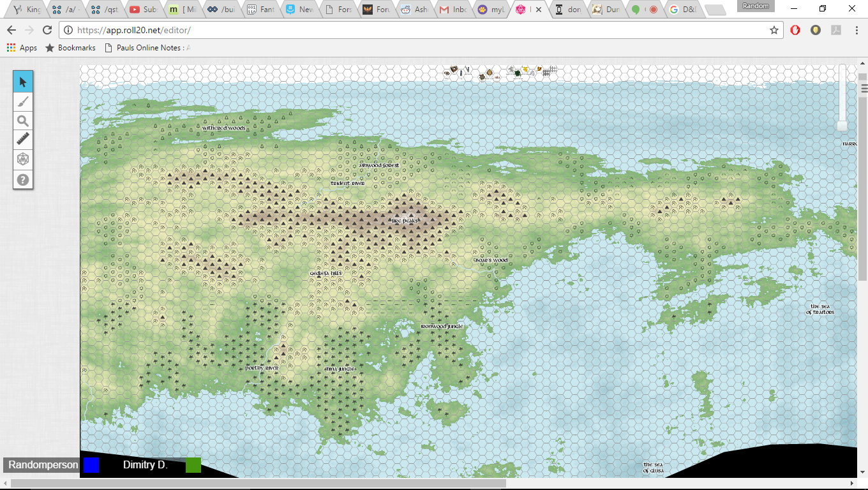The width and height of the screenshot is (868, 490).
Task: Click the Boar's Wood map label
Action: (x=490, y=260)
